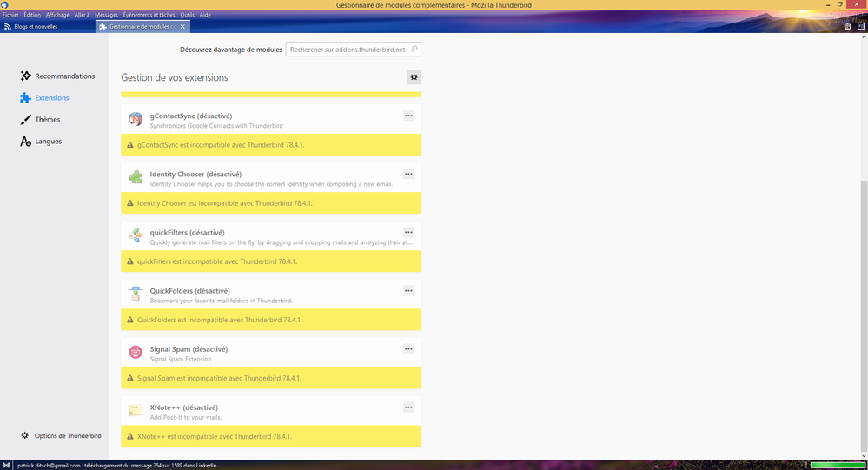
Task: Click the XNote++ (désactivé) title
Action: [184, 407]
